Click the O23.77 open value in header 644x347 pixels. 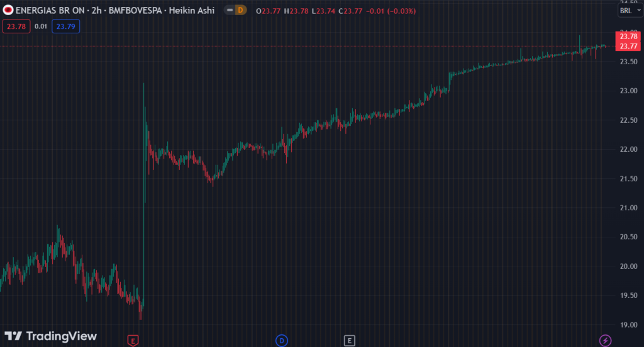click(268, 11)
